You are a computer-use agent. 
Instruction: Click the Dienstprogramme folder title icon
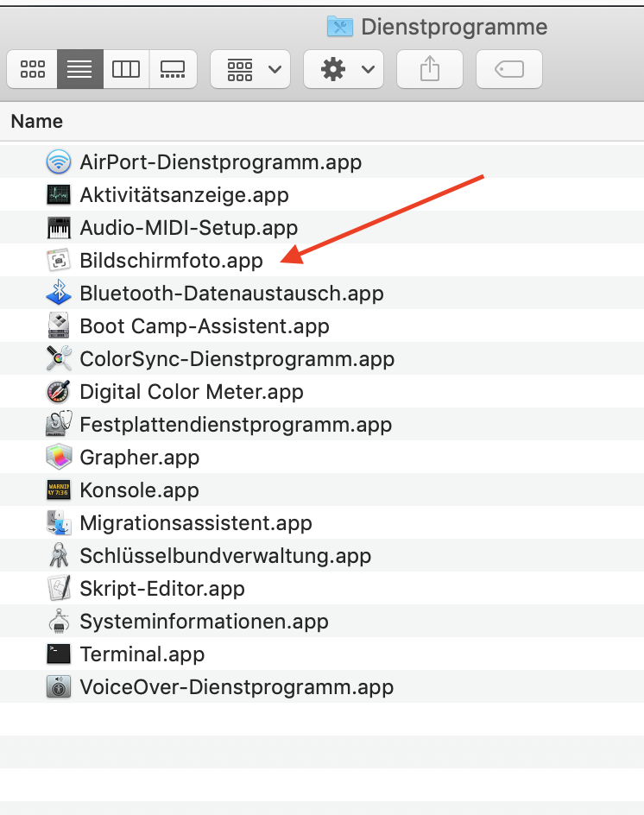(339, 27)
